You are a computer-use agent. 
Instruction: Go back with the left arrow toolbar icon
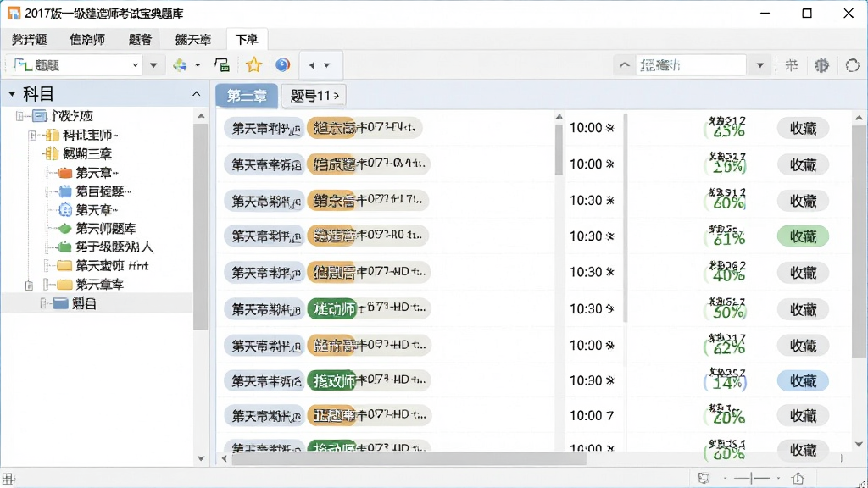[312, 65]
